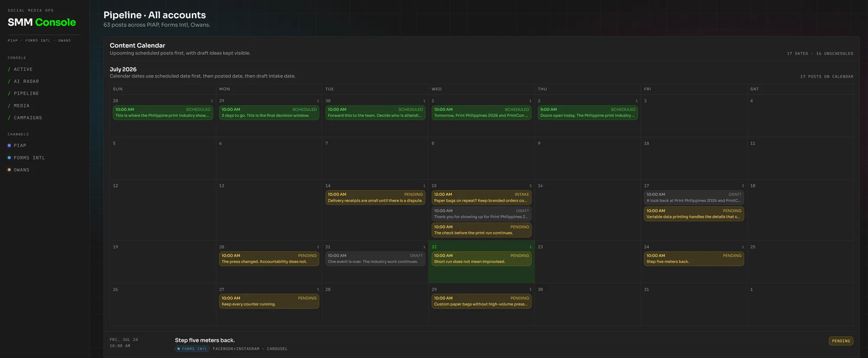Open pending post 'Custom paper bags without high-volume'
The width and height of the screenshot is (868, 358).
481,301
